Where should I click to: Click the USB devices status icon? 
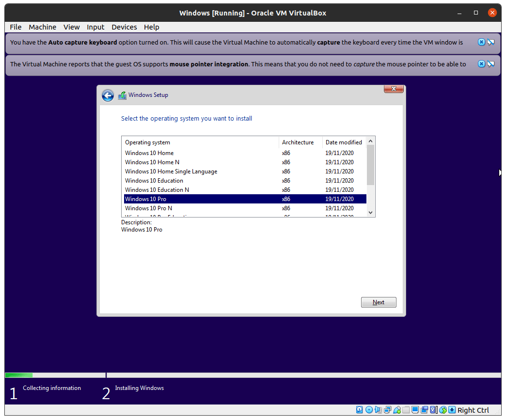pyautogui.click(x=397, y=410)
